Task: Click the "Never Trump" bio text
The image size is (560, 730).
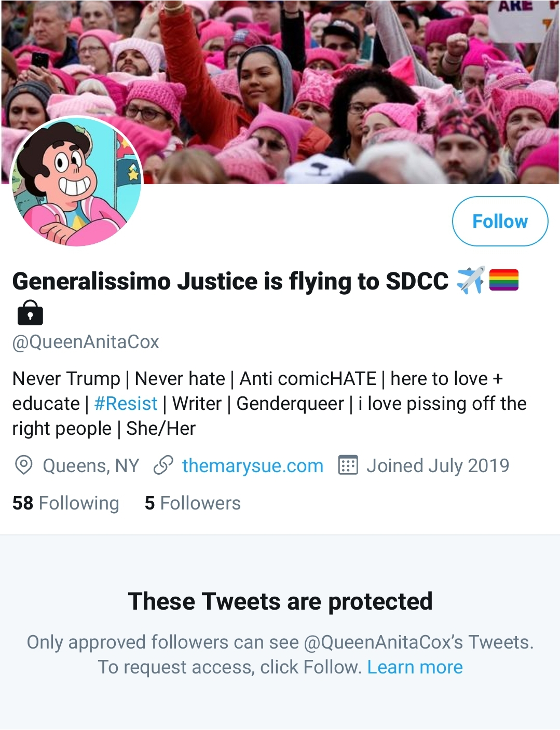Action: click(x=66, y=379)
